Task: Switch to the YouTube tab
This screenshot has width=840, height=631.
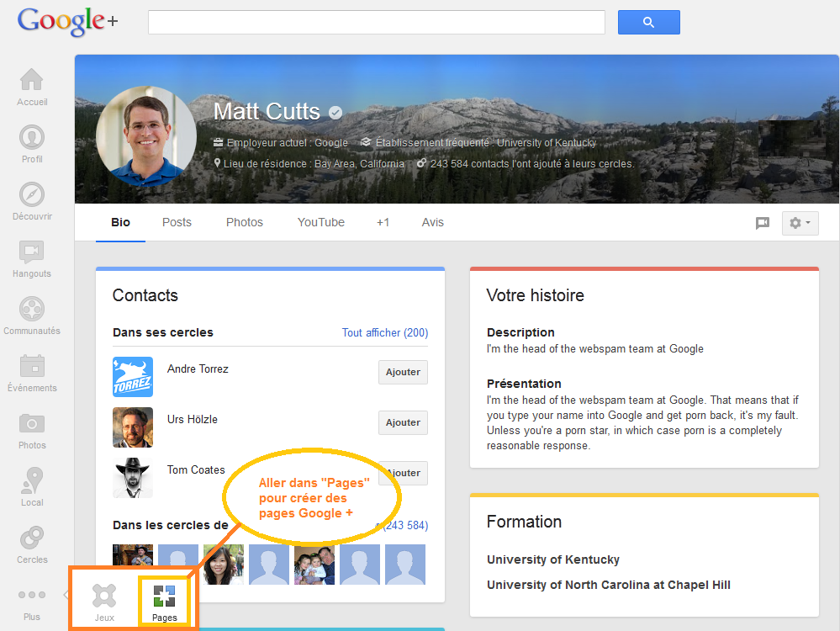Action: tap(320, 222)
